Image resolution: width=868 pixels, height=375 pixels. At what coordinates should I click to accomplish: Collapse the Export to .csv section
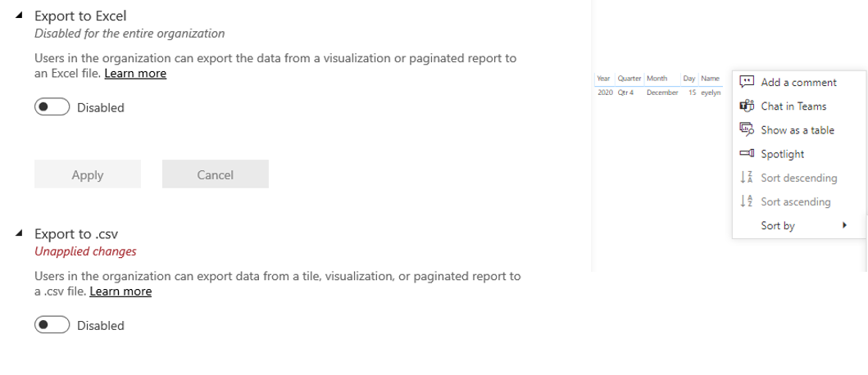click(20, 233)
